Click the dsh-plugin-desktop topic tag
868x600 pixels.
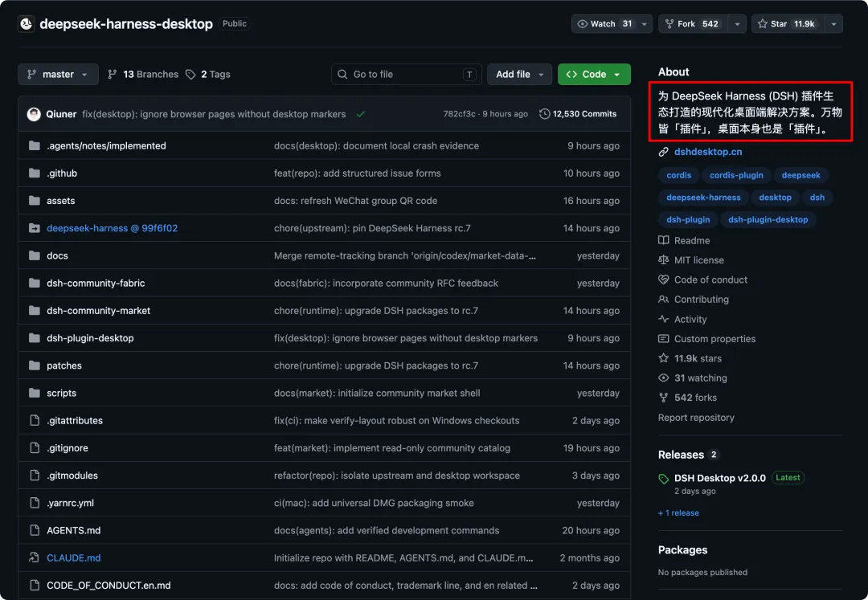coord(768,219)
